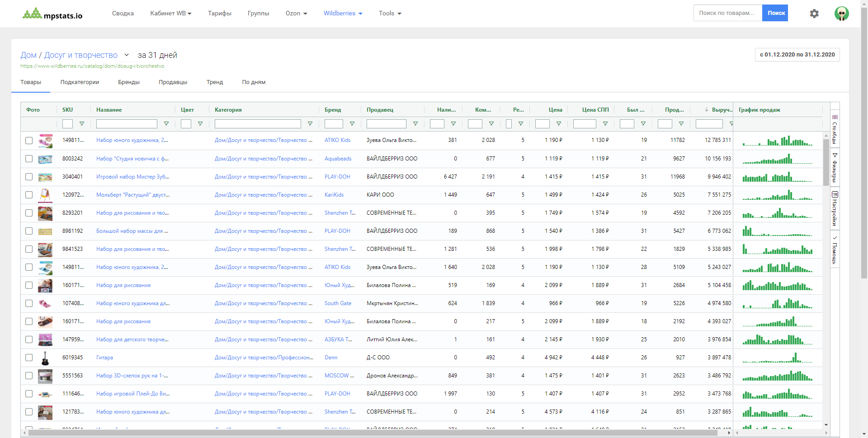Select the Гитара row checkbox
Screen dimensions: 868x438
[x=29, y=358]
